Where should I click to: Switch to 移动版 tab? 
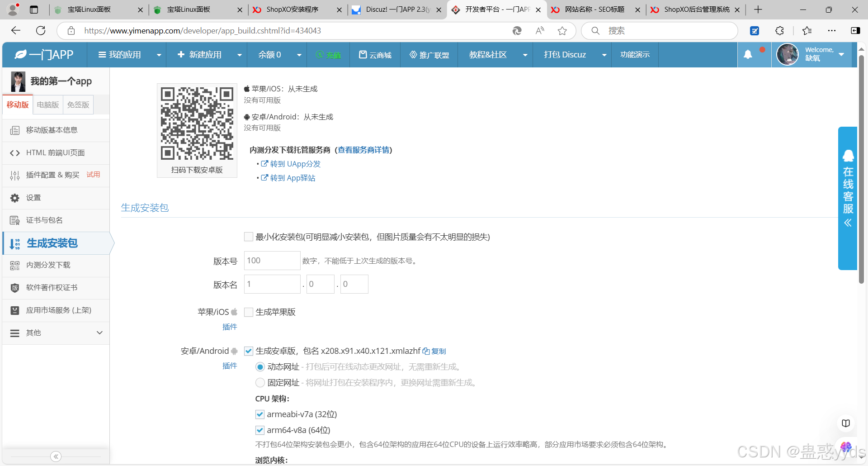click(x=18, y=105)
